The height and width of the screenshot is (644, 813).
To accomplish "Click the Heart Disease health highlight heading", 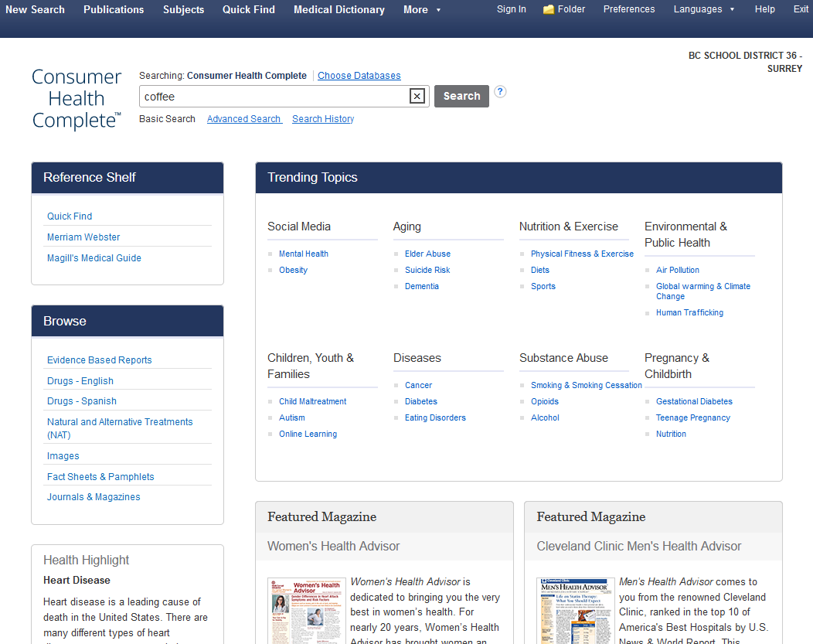I will [x=77, y=581].
